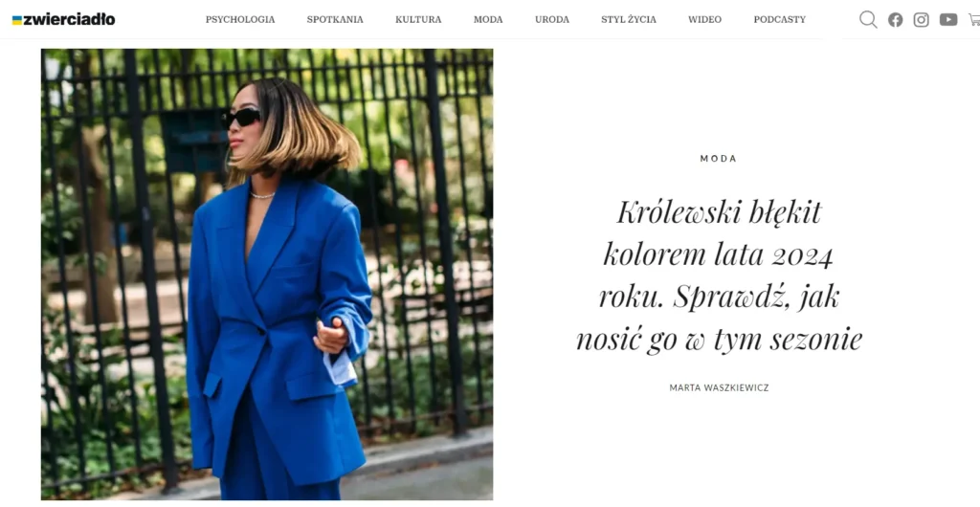This screenshot has width=980, height=507.
Task: Go to the Podcasty menu item
Action: [x=779, y=19]
